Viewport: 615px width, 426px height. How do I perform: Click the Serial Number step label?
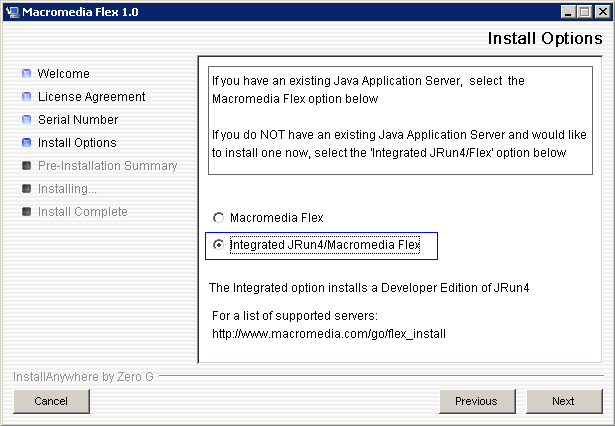click(78, 120)
